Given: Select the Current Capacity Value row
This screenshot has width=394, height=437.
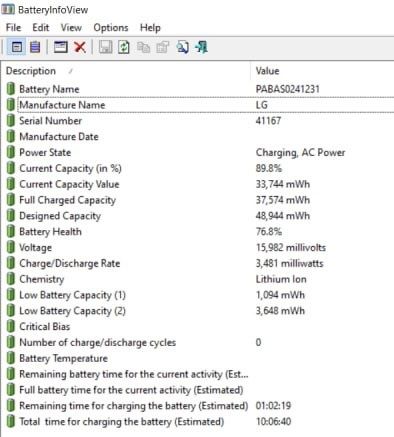Looking at the screenshot, I should point(199,184).
